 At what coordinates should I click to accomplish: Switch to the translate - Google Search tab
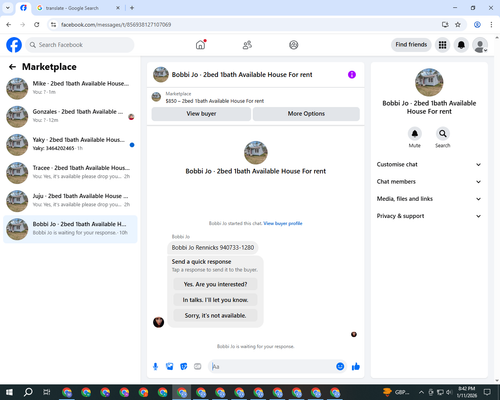tap(77, 8)
